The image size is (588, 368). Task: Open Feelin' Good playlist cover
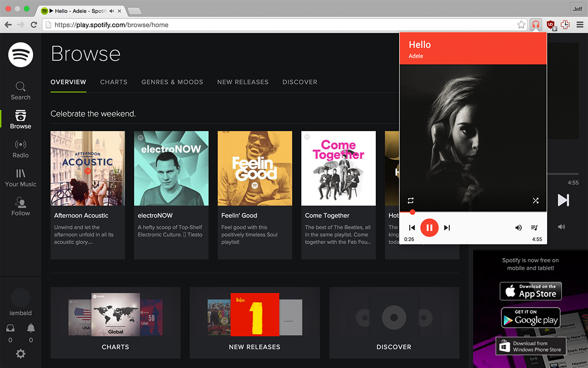(255, 168)
